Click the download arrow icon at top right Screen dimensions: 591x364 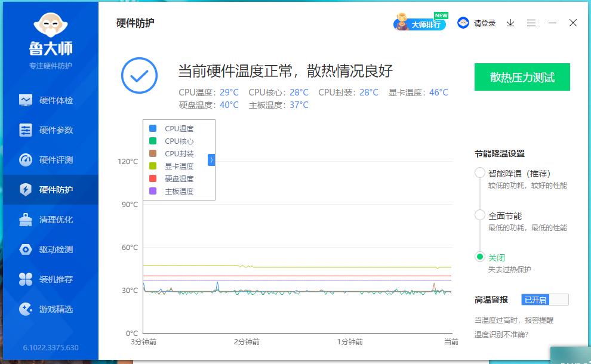[x=510, y=23]
